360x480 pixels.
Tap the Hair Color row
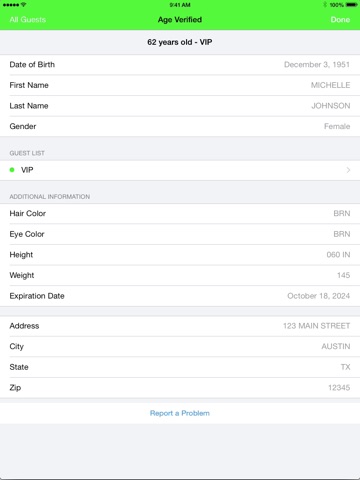(180, 214)
